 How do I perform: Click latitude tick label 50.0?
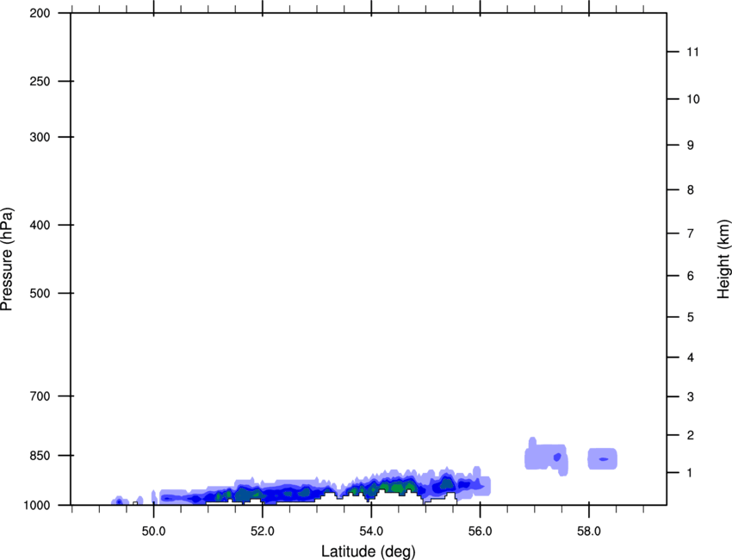pyautogui.click(x=153, y=532)
